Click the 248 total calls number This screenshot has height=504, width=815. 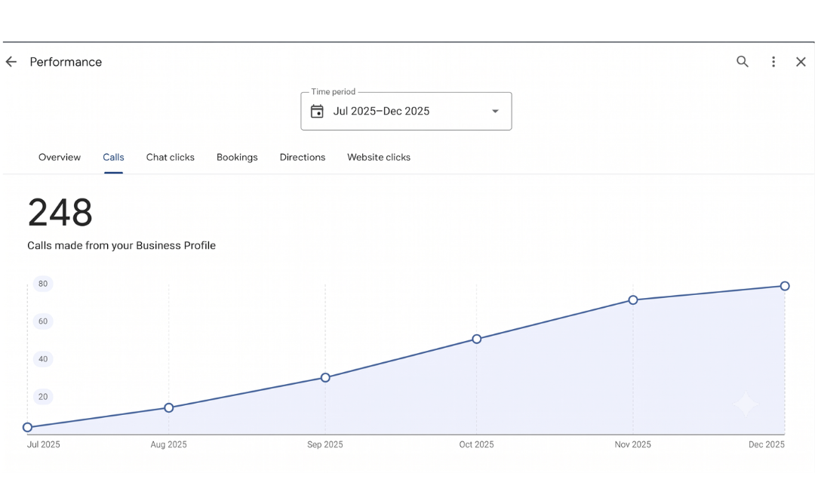click(60, 213)
